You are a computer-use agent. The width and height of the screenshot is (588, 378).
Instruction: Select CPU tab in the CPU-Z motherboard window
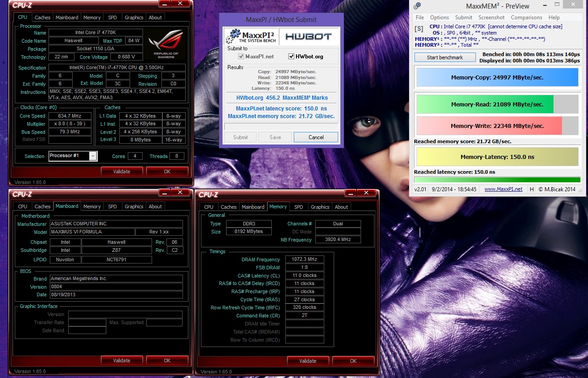click(22, 207)
